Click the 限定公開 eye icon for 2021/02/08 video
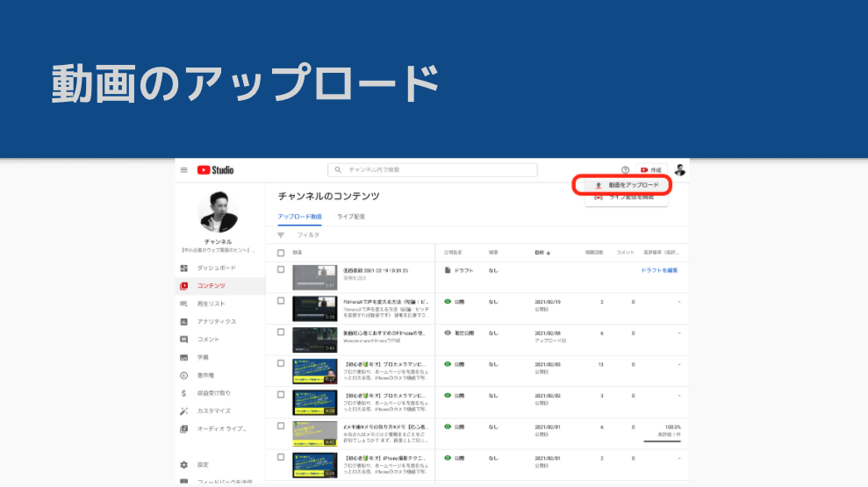Image resolution: width=868 pixels, height=487 pixels. click(x=448, y=333)
